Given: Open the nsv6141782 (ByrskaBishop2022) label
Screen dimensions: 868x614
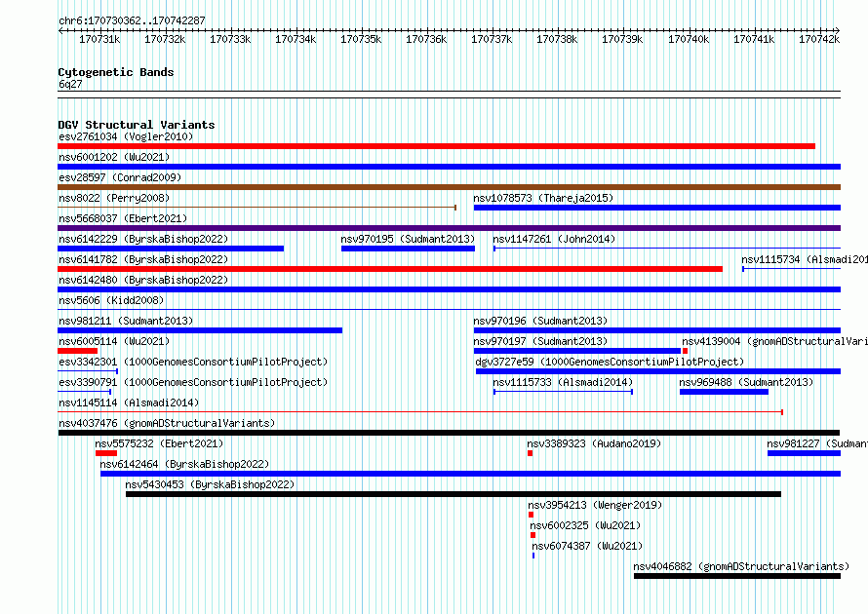Looking at the screenshot, I should 143,259.
